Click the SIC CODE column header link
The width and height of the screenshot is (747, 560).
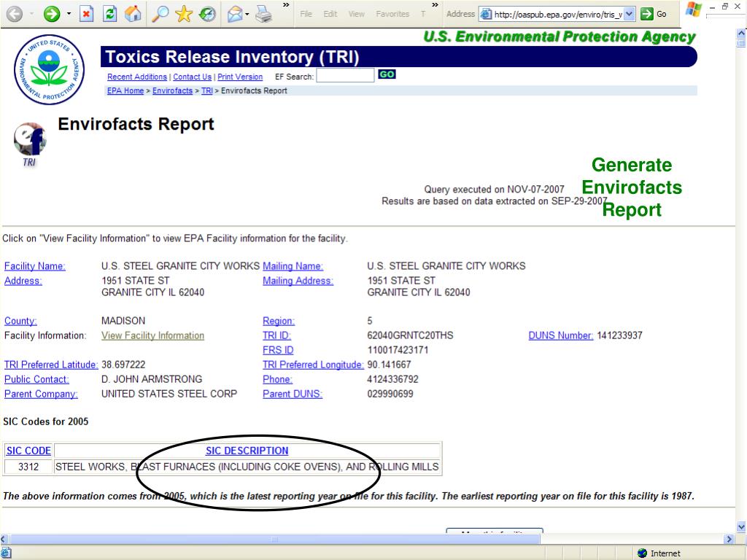click(28, 451)
